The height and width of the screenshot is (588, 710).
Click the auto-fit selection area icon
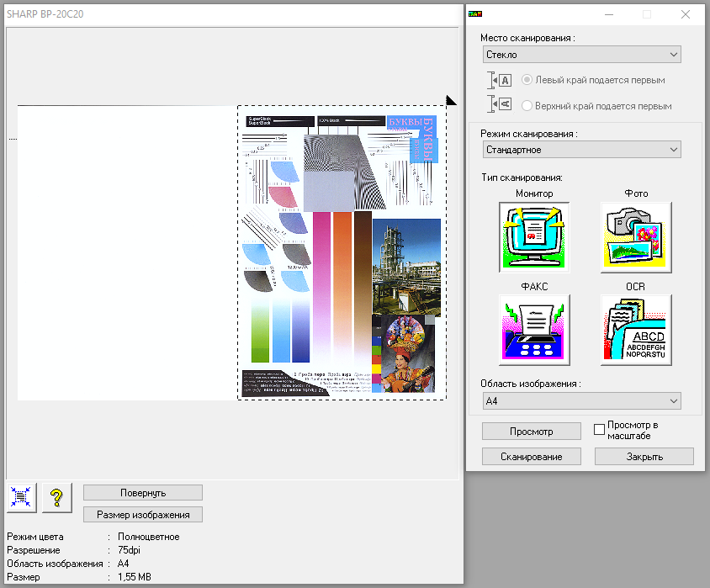click(21, 497)
